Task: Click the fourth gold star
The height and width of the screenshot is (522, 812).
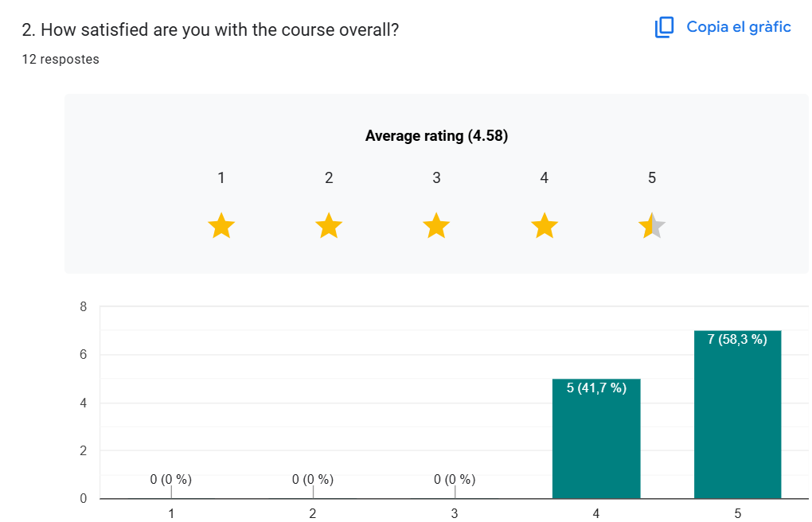Action: (x=545, y=226)
